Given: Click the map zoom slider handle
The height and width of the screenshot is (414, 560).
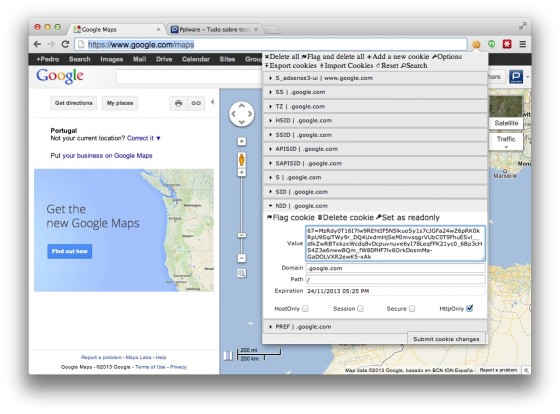Looking at the screenshot, I should pyautogui.click(x=242, y=235).
